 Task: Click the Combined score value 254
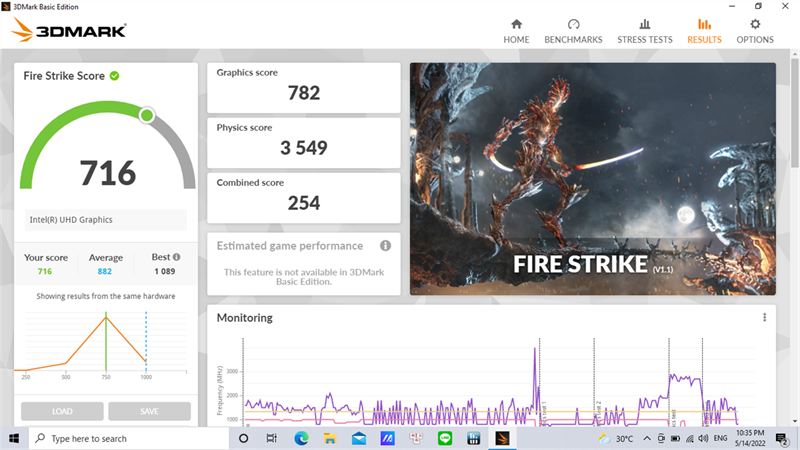pyautogui.click(x=304, y=203)
